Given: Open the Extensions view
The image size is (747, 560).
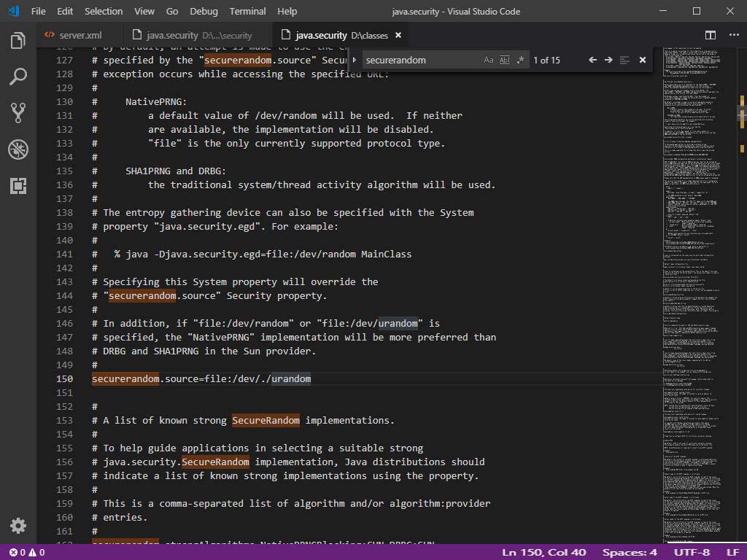Looking at the screenshot, I should pyautogui.click(x=18, y=186).
